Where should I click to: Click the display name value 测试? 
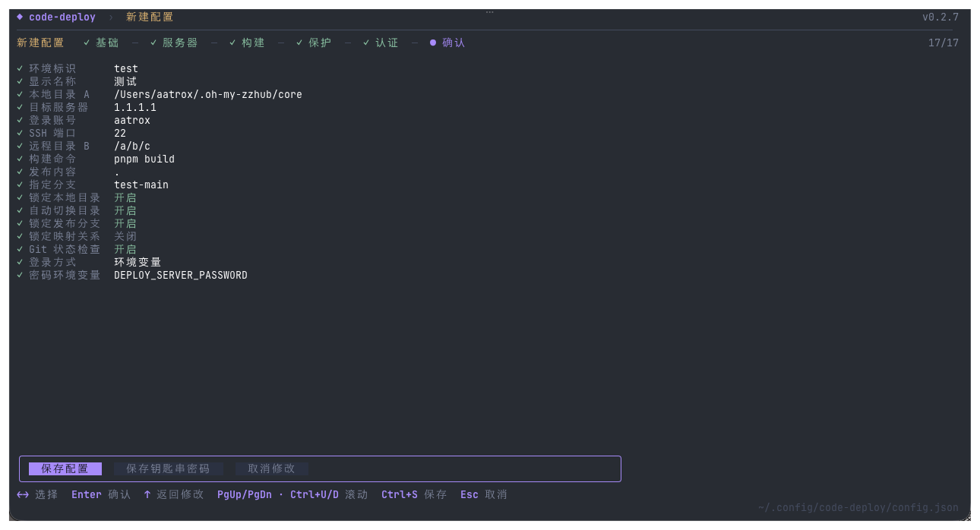125,81
